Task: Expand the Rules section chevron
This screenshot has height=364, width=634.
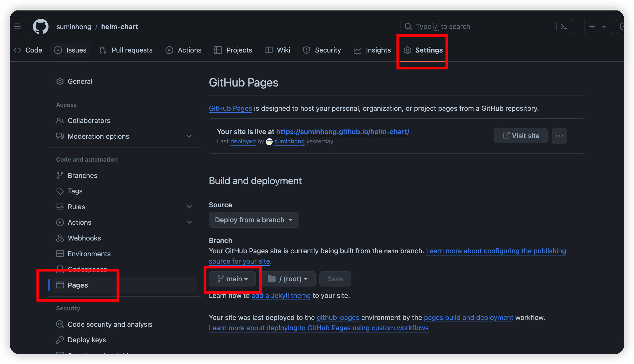Action: (189, 207)
